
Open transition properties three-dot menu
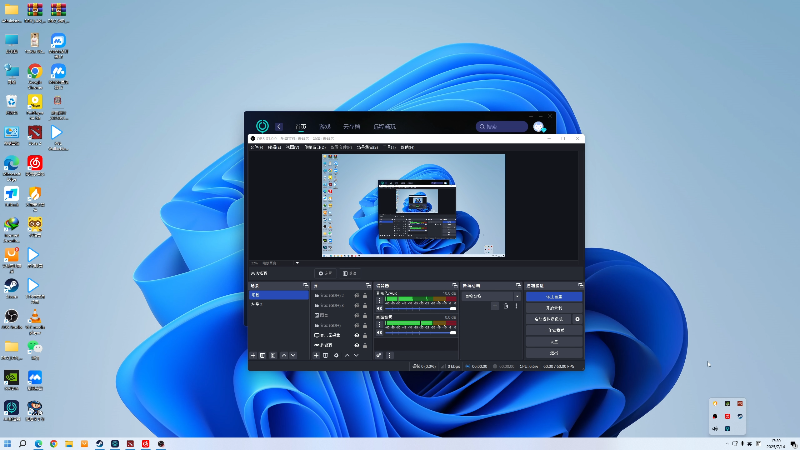click(516, 306)
